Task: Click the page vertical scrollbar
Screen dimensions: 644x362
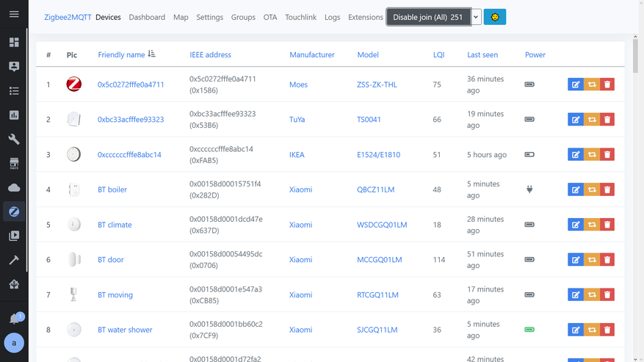Action: pos(635,56)
